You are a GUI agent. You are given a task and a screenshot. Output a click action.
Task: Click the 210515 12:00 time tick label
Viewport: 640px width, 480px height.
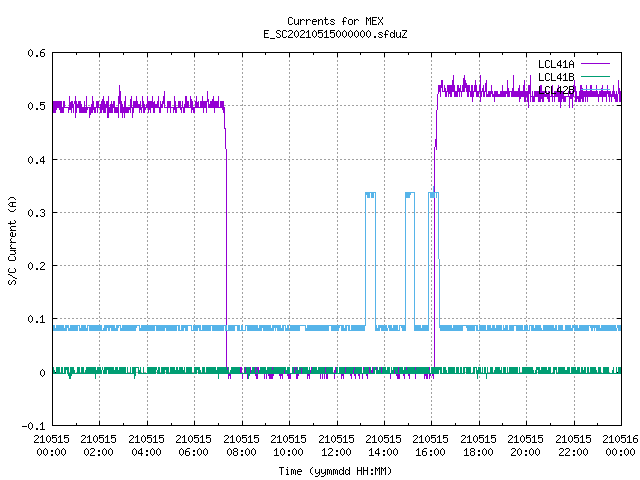336,446
